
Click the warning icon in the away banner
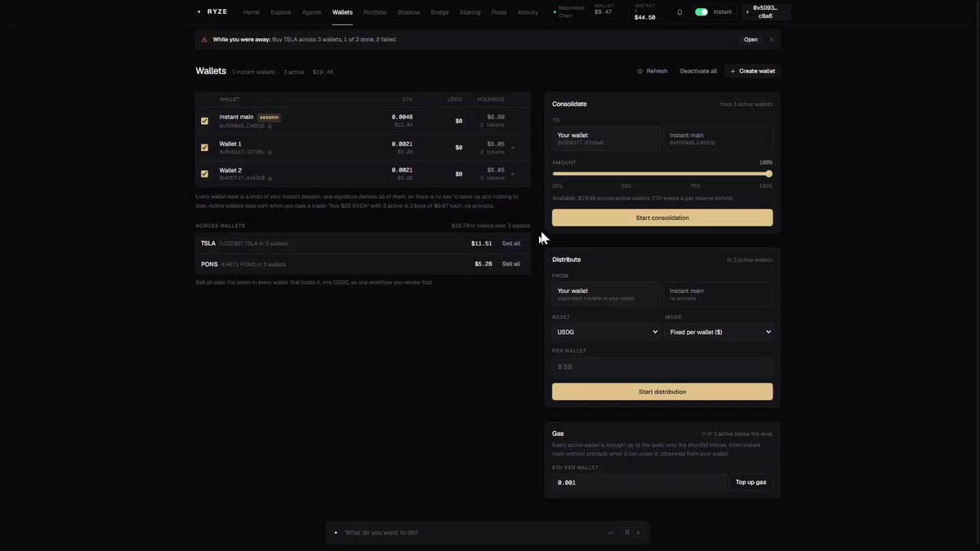click(x=204, y=39)
